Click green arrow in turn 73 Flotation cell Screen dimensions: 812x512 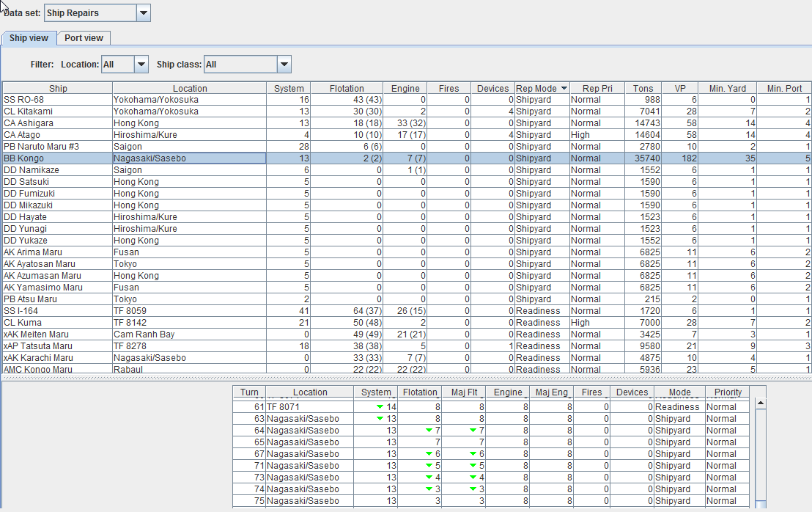coord(429,478)
